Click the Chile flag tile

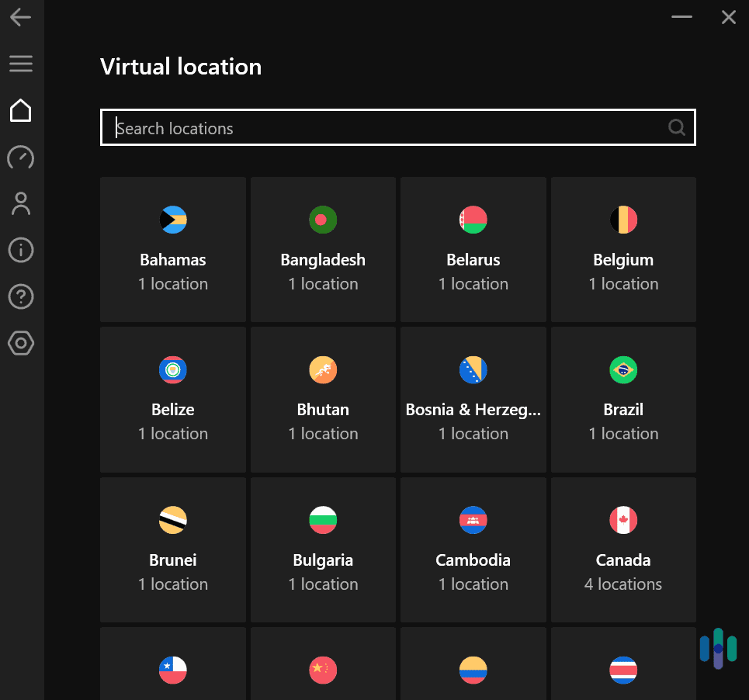click(172, 670)
